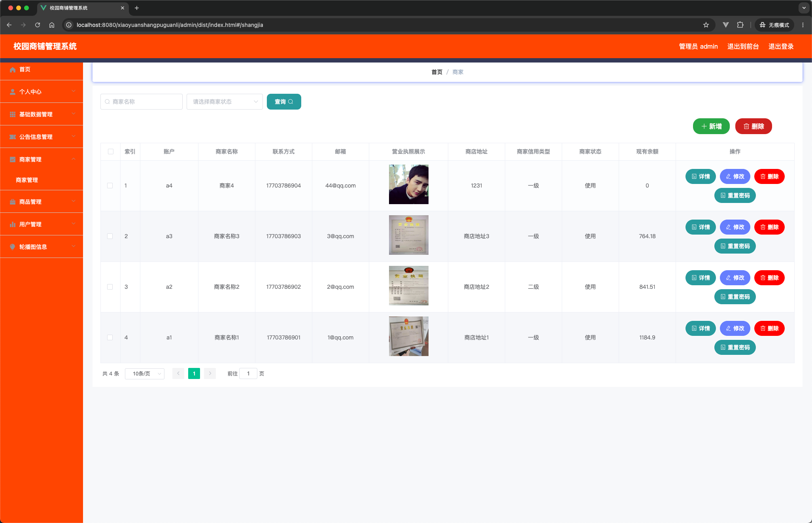Expand the 个人中心 menu chevron

pyautogui.click(x=74, y=91)
